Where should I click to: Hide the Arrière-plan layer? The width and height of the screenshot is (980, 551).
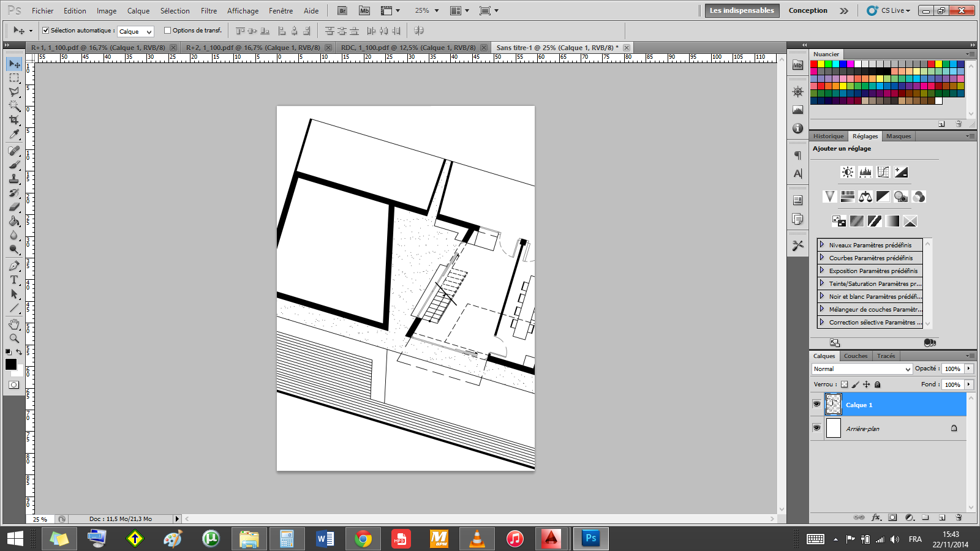click(816, 428)
